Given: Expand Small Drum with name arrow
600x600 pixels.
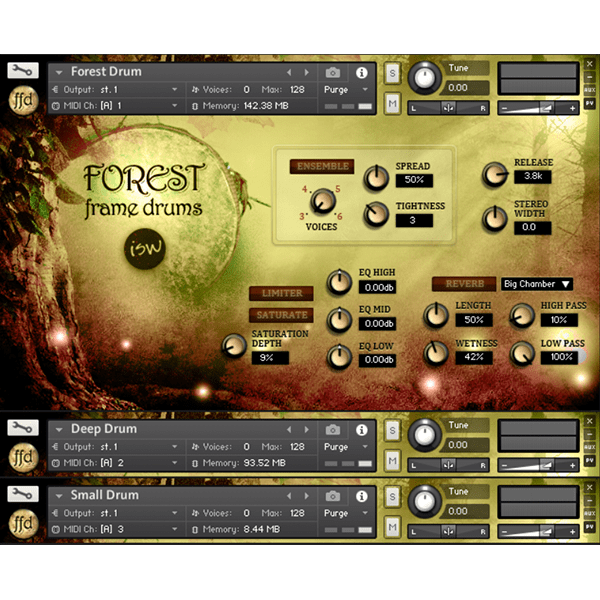Looking at the screenshot, I should click(x=59, y=496).
